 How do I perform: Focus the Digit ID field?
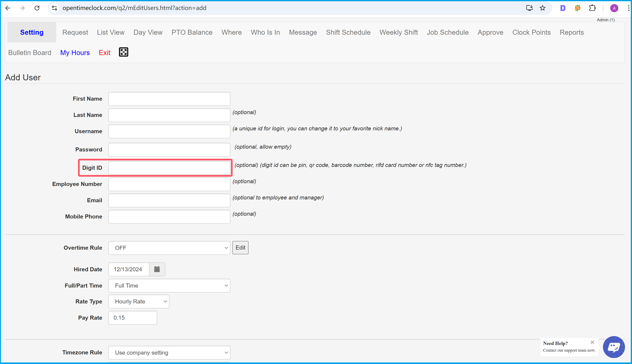(x=169, y=168)
